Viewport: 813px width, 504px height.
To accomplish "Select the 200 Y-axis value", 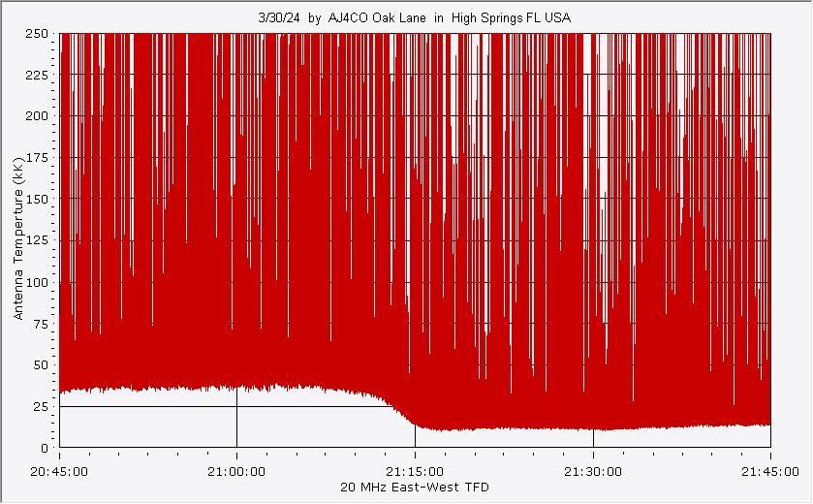I will (x=37, y=116).
